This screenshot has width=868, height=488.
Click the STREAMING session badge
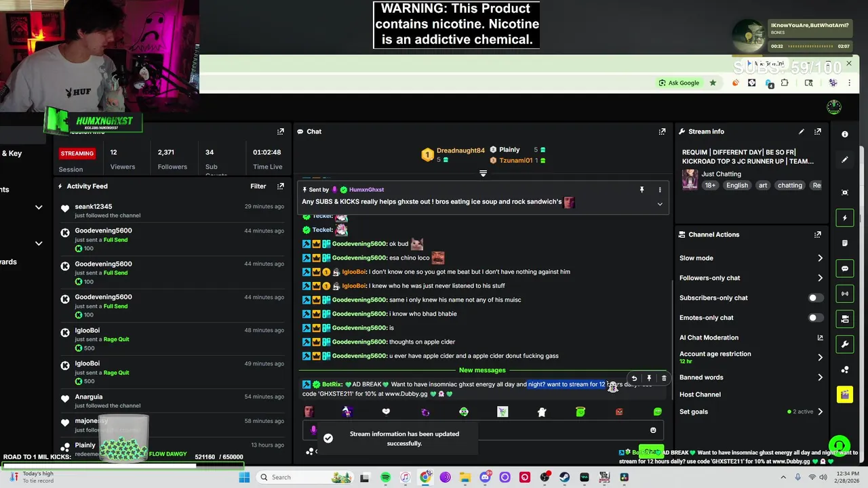click(77, 153)
